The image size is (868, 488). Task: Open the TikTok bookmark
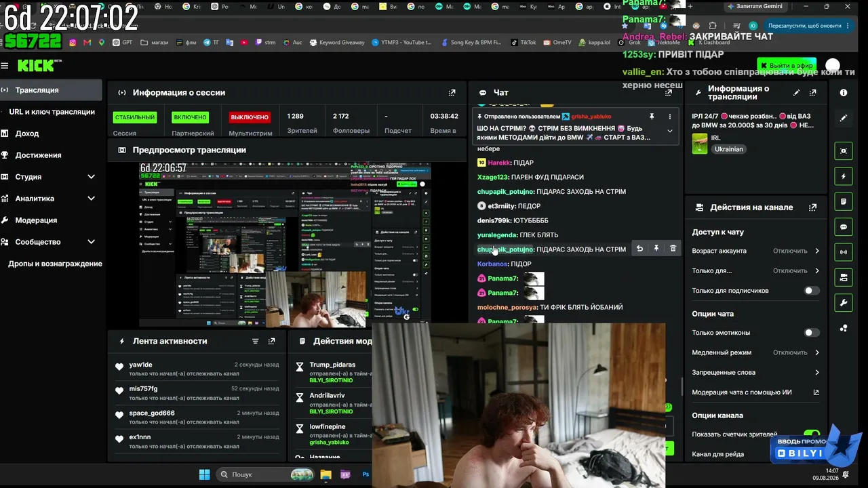pyautogui.click(x=524, y=43)
